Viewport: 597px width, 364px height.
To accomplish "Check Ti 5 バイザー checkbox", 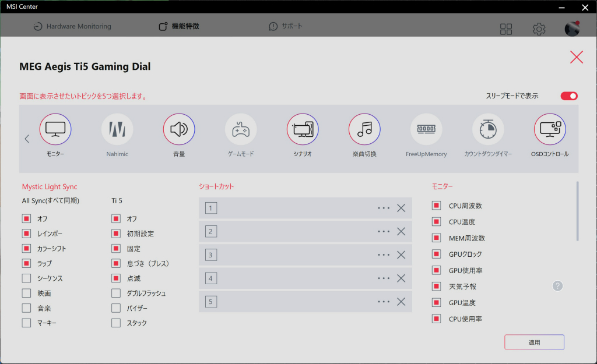I will coord(116,308).
